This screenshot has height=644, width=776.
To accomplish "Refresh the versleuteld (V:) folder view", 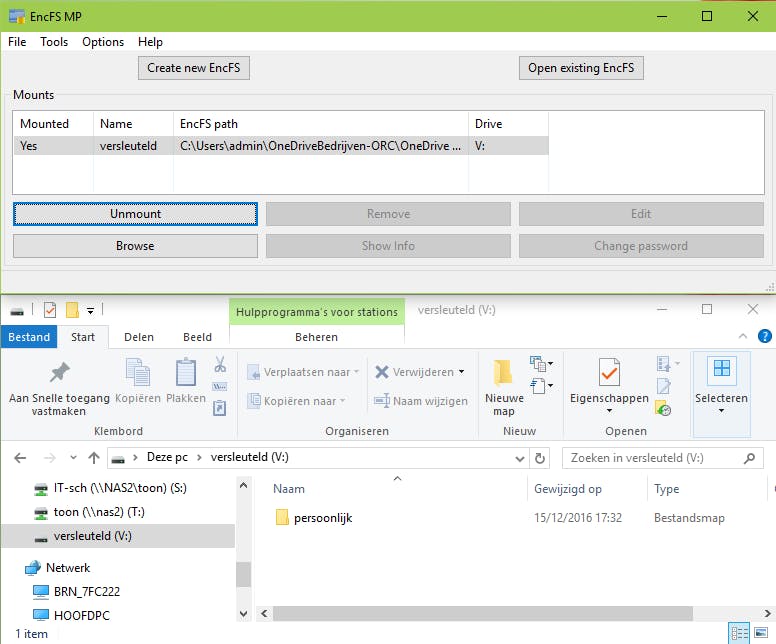I will pos(540,458).
